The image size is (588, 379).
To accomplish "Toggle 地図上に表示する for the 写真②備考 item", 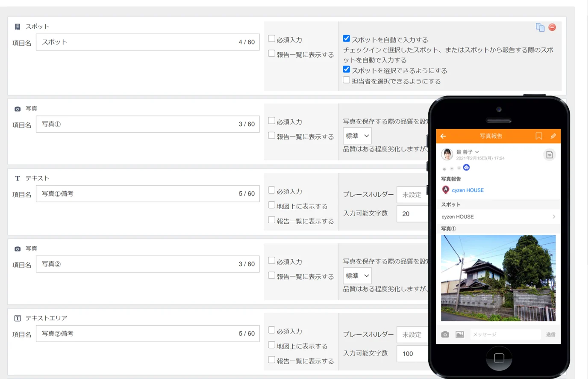I will pos(271,345).
